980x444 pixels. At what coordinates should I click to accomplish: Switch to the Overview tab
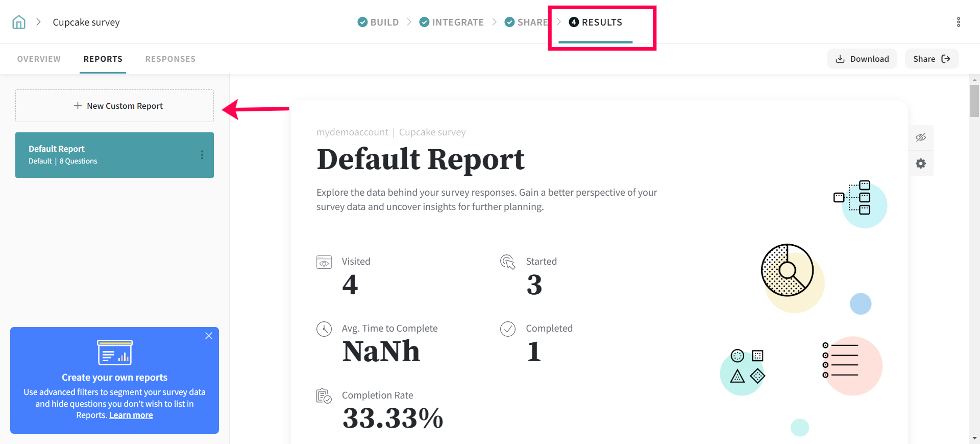pyautogui.click(x=39, y=59)
